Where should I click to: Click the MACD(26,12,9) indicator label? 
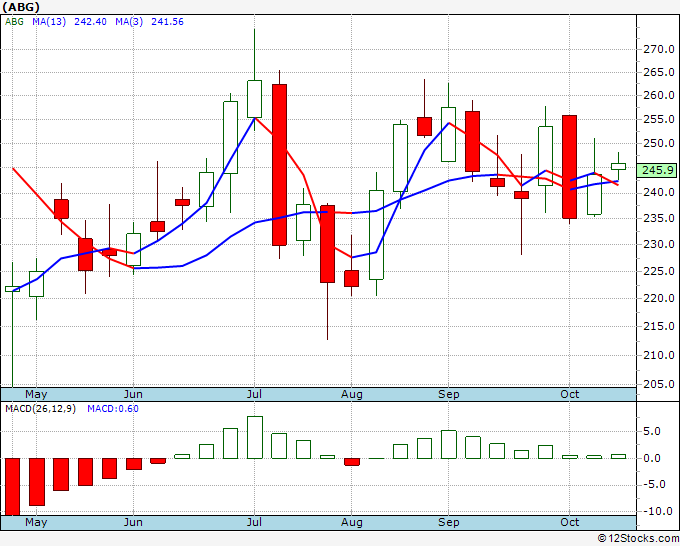tap(40, 409)
